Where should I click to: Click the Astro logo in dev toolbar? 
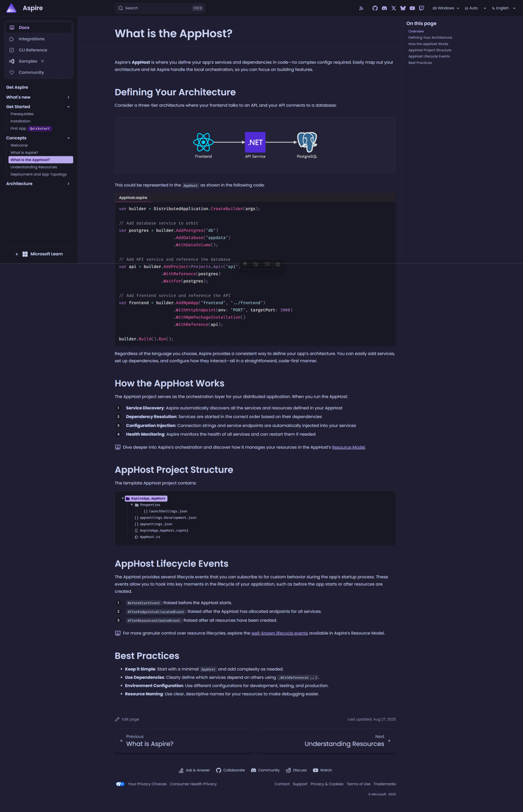245,264
